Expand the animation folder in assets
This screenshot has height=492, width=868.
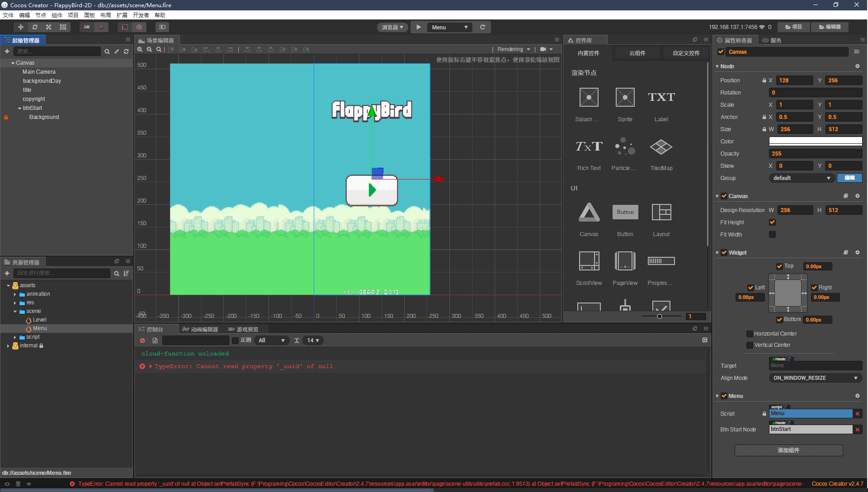coord(15,294)
